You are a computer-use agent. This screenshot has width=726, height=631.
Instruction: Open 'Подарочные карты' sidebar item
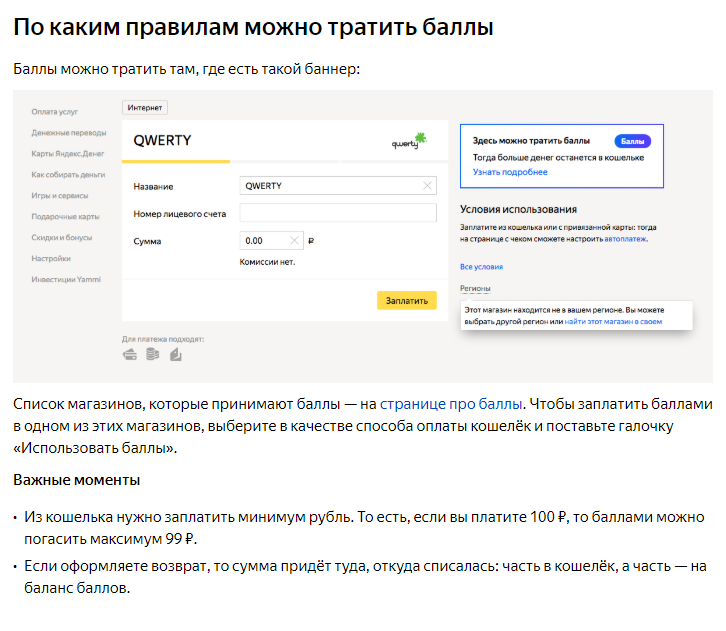click(65, 217)
